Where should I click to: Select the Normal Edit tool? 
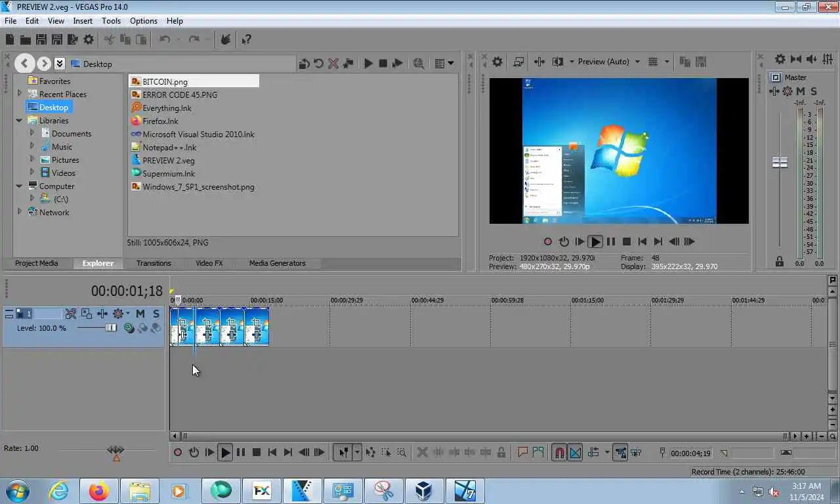[x=343, y=452]
